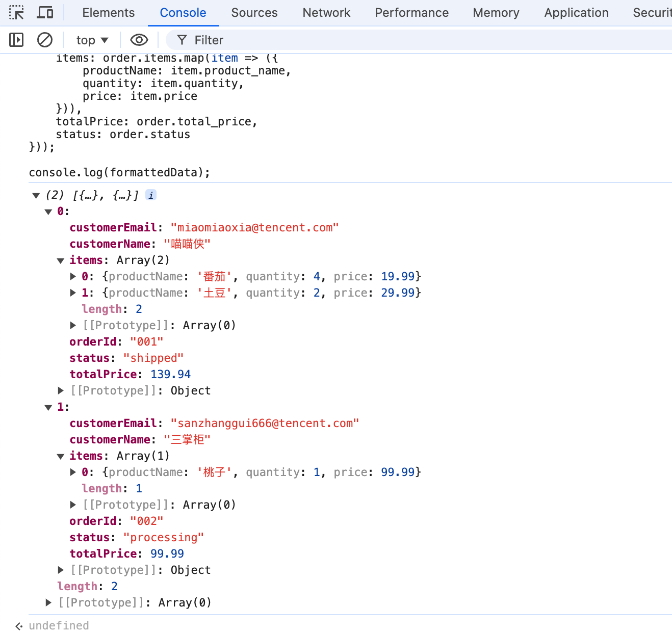The width and height of the screenshot is (672, 633).
Task: Click the "quantity: item.quantity," code line
Action: (x=163, y=83)
